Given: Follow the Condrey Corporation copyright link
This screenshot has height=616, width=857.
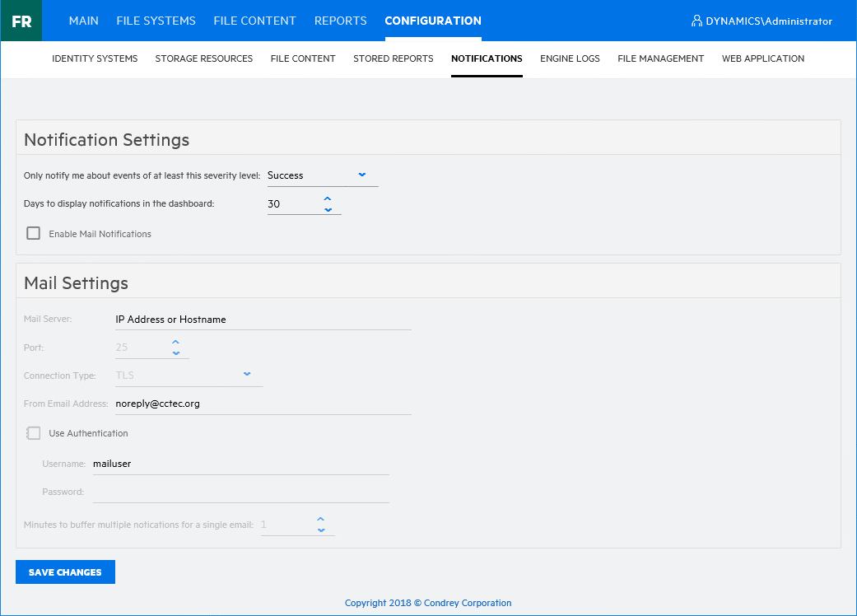Looking at the screenshot, I should click(428, 603).
